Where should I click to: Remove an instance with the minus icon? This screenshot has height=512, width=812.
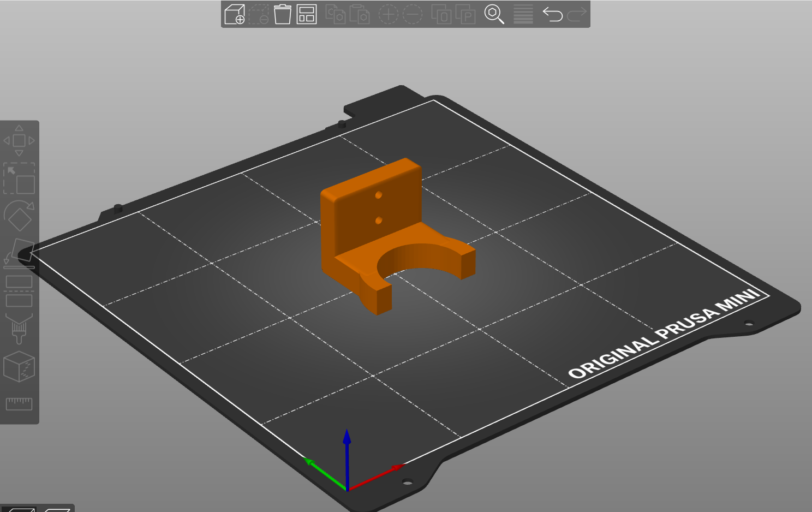pos(413,14)
